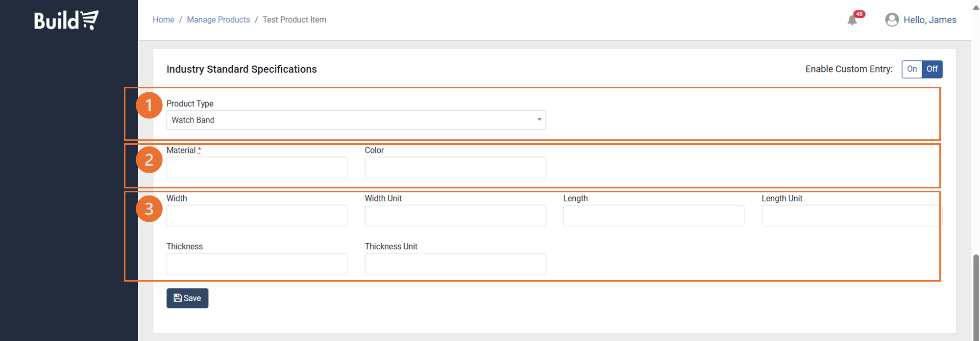Focus the Material input field
This screenshot has width=980, height=341.
[257, 168]
